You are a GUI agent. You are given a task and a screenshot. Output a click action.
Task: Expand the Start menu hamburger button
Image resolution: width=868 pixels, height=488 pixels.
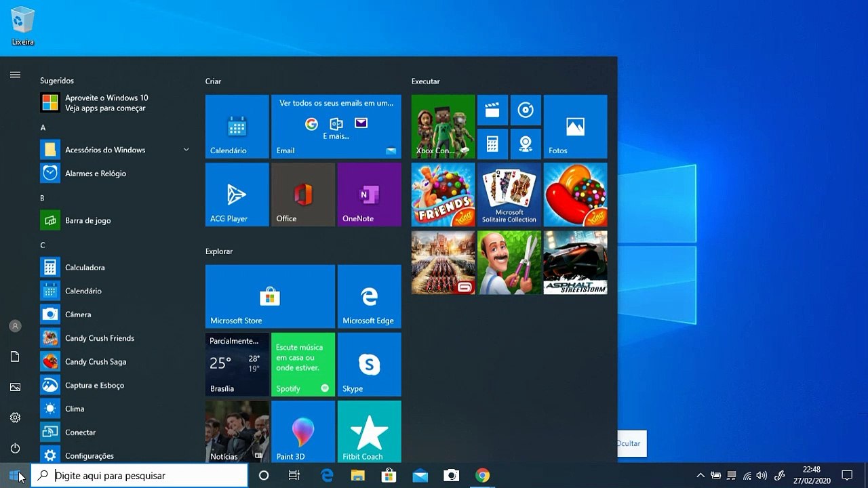pos(15,75)
